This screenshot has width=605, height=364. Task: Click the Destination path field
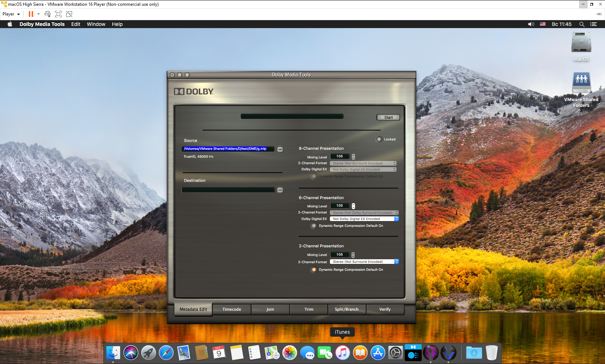pos(228,190)
